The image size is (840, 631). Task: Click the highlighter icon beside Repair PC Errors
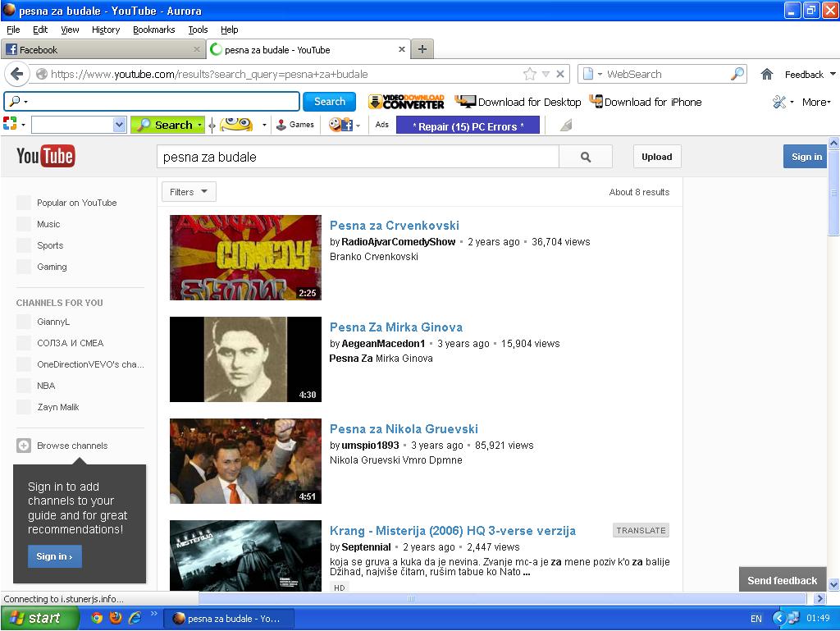tap(566, 126)
